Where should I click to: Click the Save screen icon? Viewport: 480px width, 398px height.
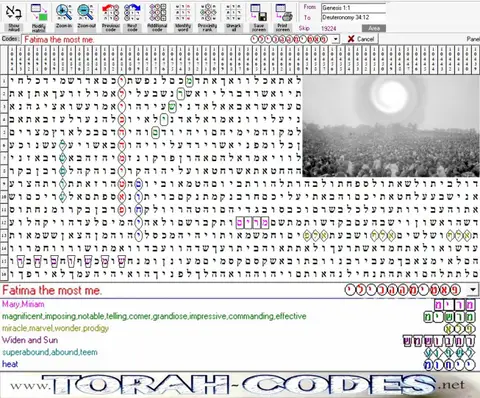(259, 18)
